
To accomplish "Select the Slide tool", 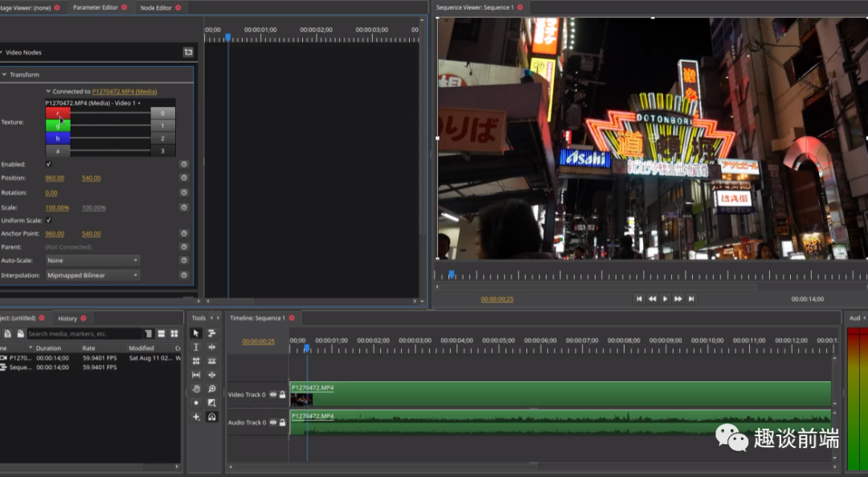I will click(211, 375).
